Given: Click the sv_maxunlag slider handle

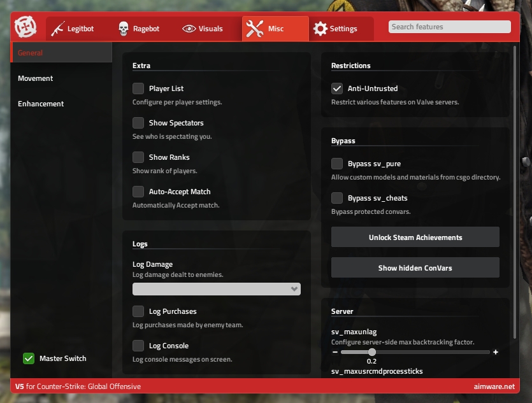Looking at the screenshot, I should tap(372, 352).
